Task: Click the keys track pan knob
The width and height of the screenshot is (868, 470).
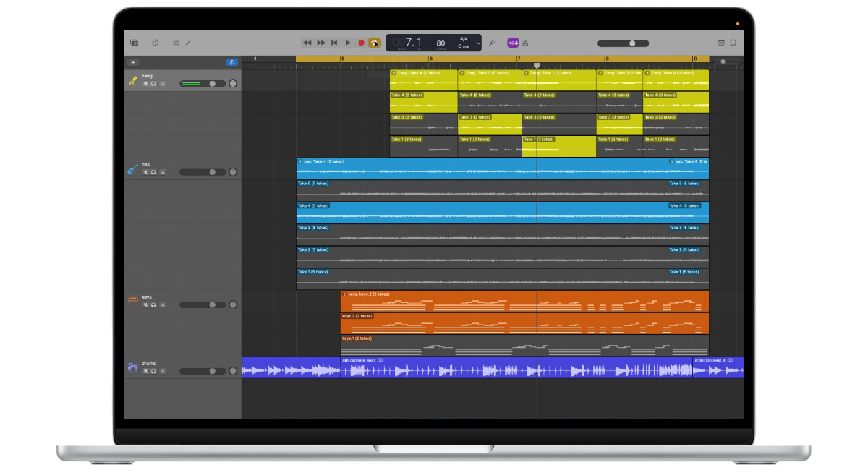Action: click(233, 304)
